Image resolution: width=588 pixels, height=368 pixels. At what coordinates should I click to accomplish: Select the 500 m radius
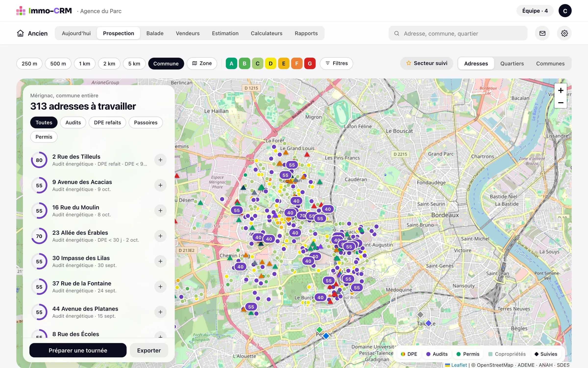[58, 64]
